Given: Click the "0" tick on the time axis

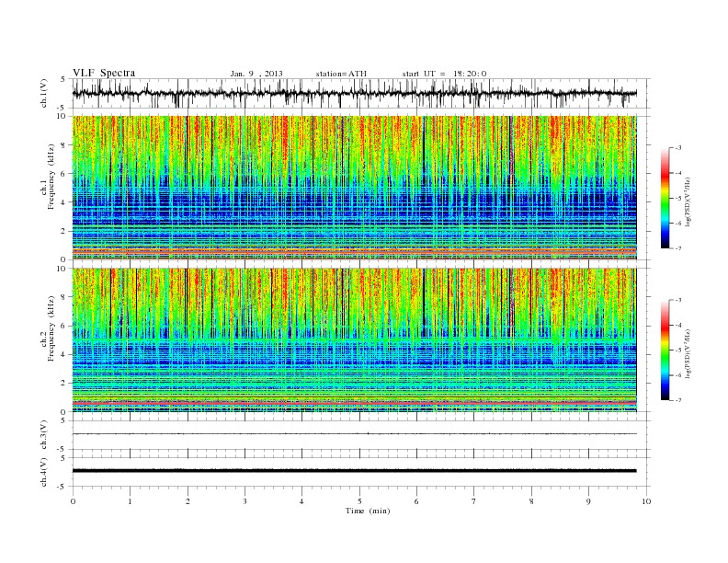Looking at the screenshot, I should (x=73, y=501).
